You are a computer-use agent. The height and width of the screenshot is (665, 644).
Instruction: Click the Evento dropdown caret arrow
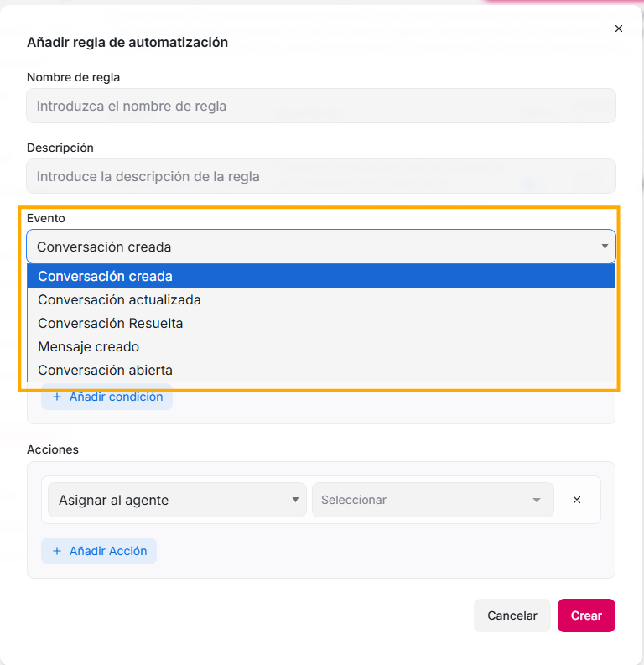[605, 247]
